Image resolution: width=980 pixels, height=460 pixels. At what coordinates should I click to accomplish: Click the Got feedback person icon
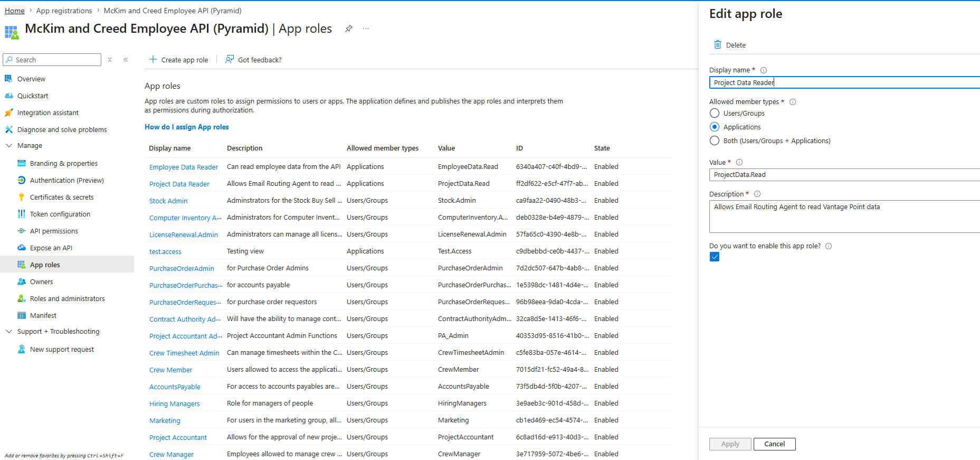point(230,59)
